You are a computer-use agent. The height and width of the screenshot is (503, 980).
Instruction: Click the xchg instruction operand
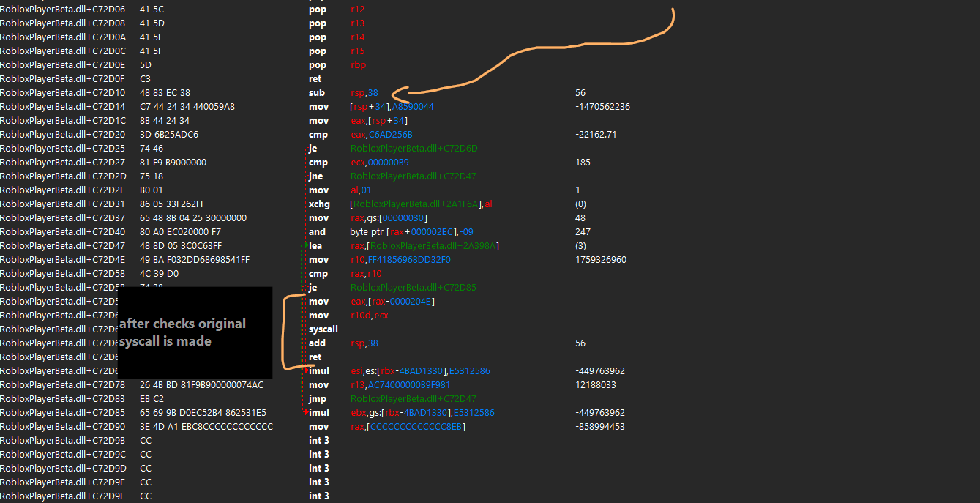pos(422,204)
